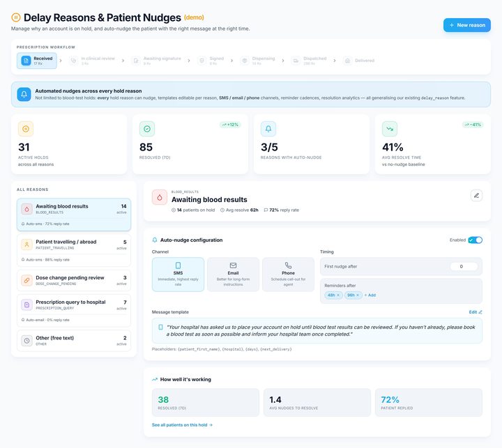Select the Awaiting signature workflow step

(157, 61)
